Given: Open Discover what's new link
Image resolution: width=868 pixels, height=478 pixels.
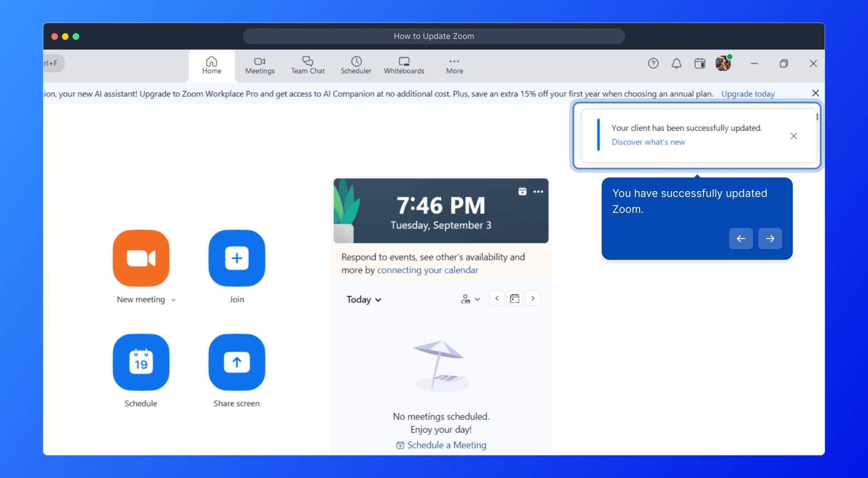Looking at the screenshot, I should click(648, 142).
